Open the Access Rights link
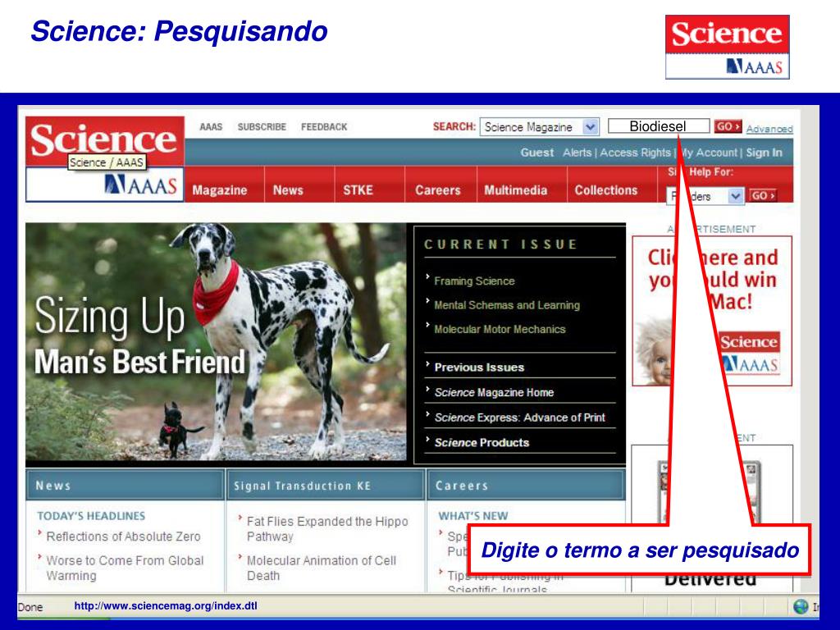840x630 pixels. [x=635, y=153]
